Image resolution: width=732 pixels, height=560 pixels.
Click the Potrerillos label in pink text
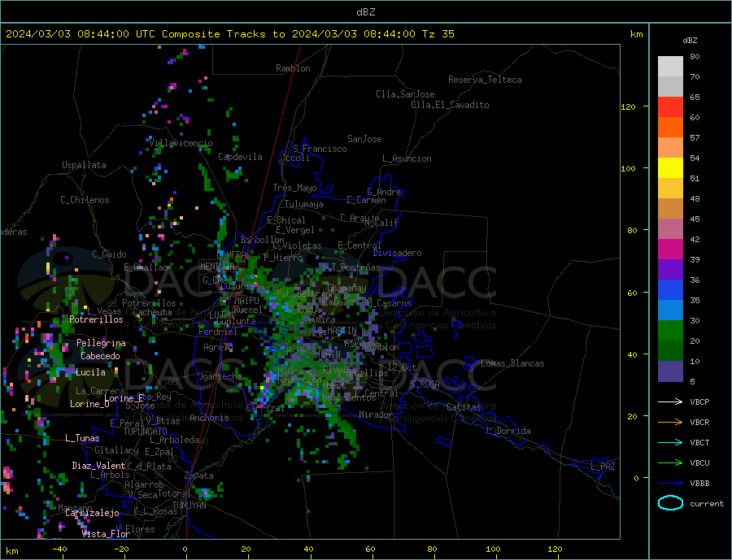pyautogui.click(x=96, y=319)
